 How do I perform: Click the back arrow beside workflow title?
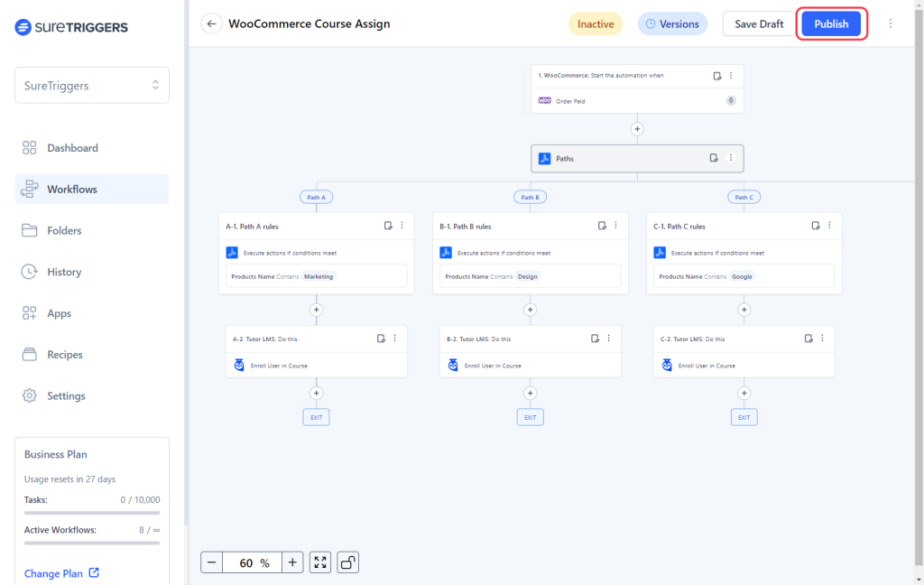211,24
